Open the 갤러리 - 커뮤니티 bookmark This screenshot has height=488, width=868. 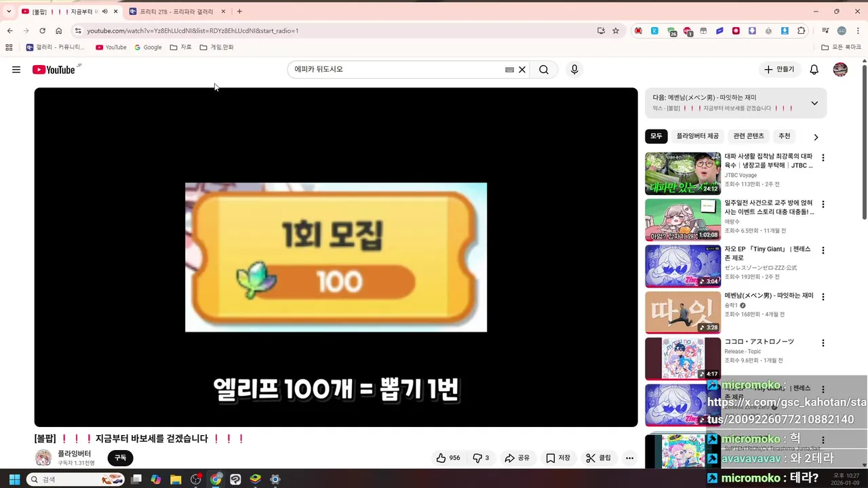[56, 47]
